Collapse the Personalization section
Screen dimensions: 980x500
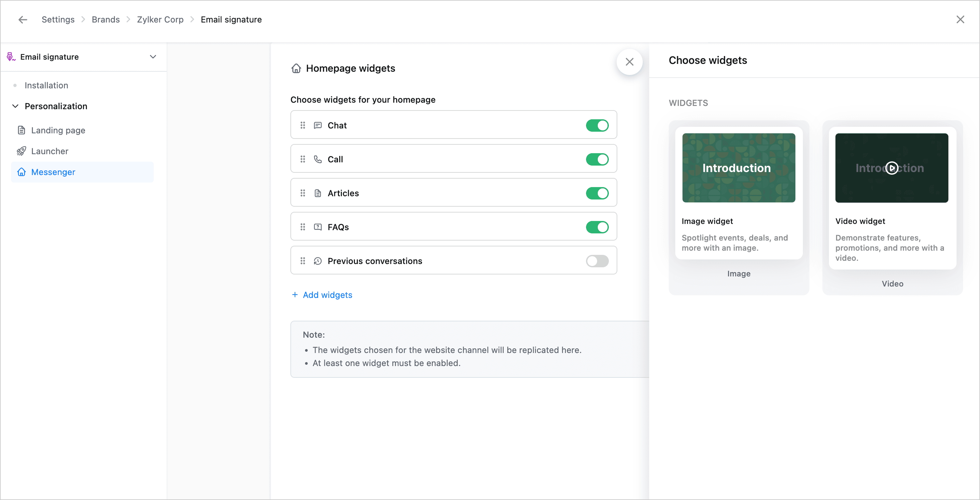(x=15, y=106)
